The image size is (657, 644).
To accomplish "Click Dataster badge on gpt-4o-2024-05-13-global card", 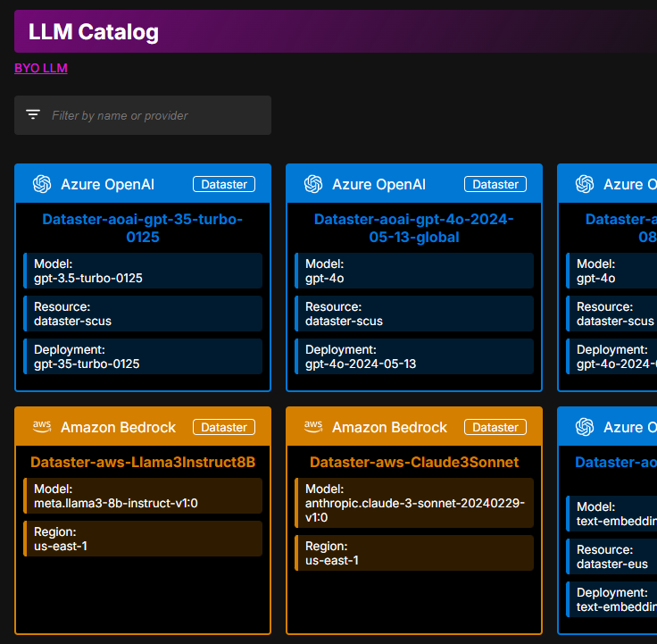I will [x=495, y=184].
